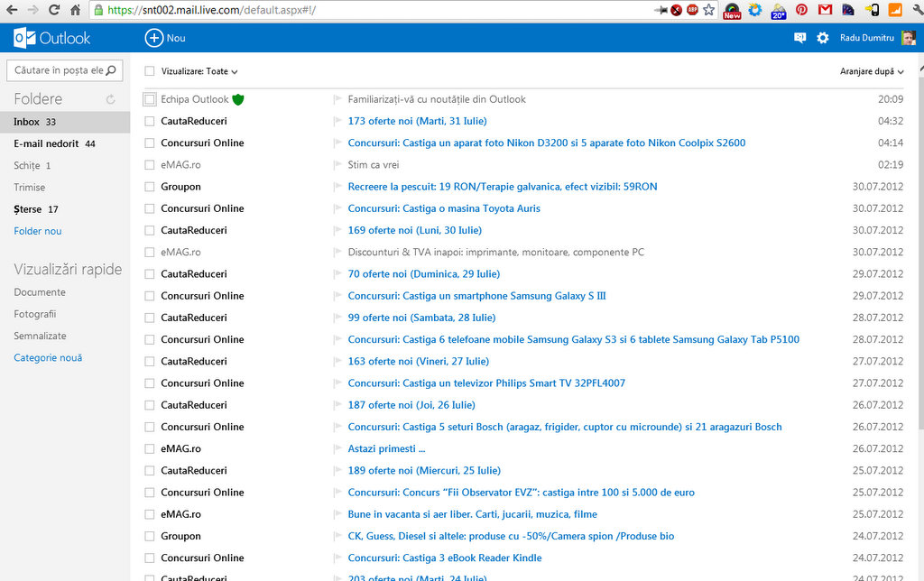Go back with the browser back arrow
Screen dimensions: 924x581
point(12,10)
